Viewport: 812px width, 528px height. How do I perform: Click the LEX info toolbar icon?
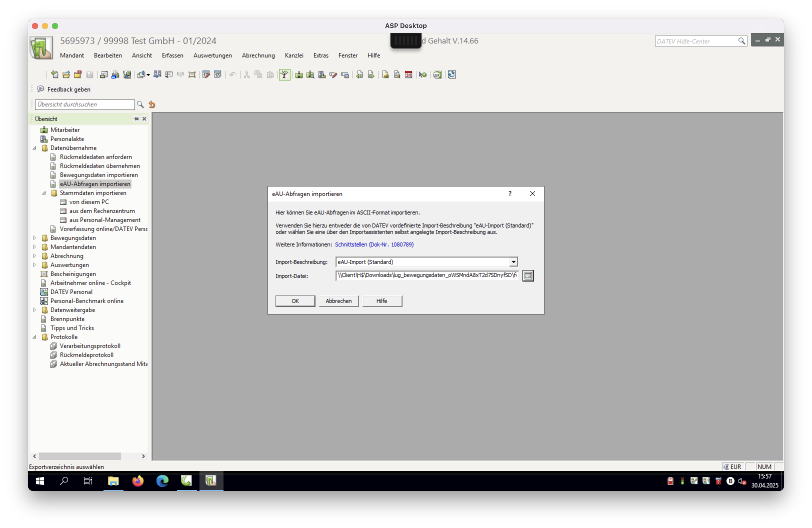[437, 74]
